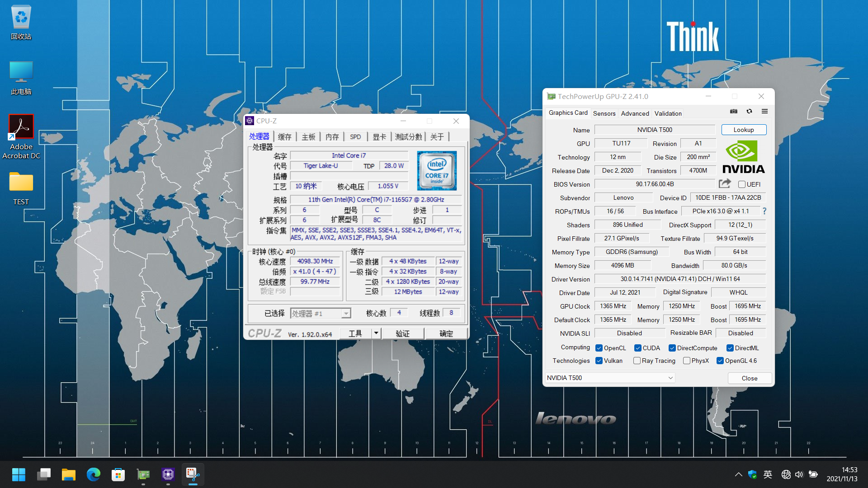Click the Bus Interface question mark

tap(764, 211)
